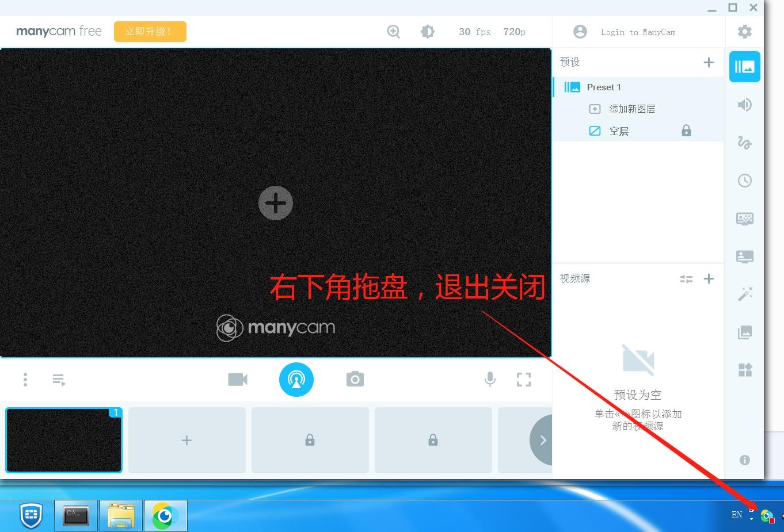Select the Preset 1 row
The height and width of the screenshot is (532, 784).
(x=638, y=87)
